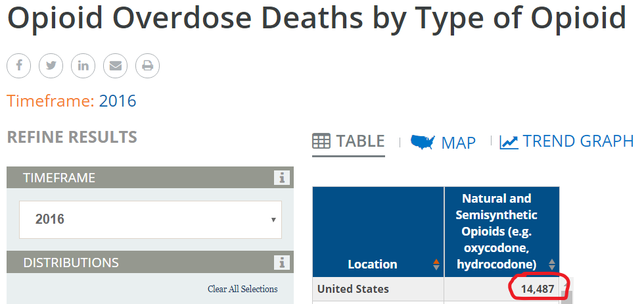Open the TREND GRAPH tab
Viewport: 644px width, 304px height.
(x=578, y=141)
